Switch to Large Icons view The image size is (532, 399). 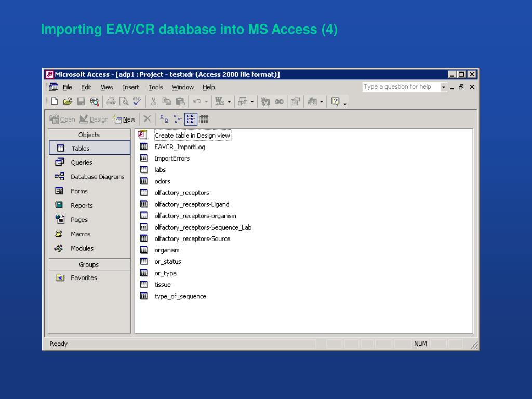[x=164, y=119]
